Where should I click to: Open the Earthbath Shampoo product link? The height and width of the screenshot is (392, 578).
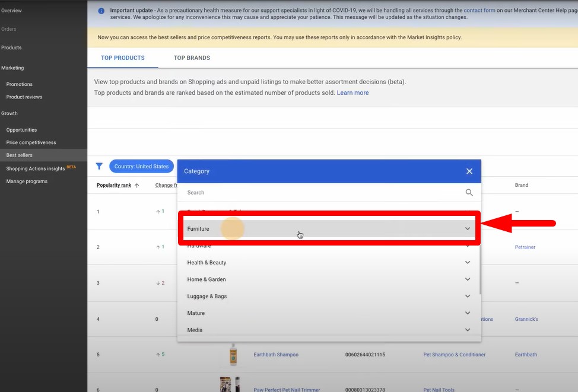tap(276, 355)
